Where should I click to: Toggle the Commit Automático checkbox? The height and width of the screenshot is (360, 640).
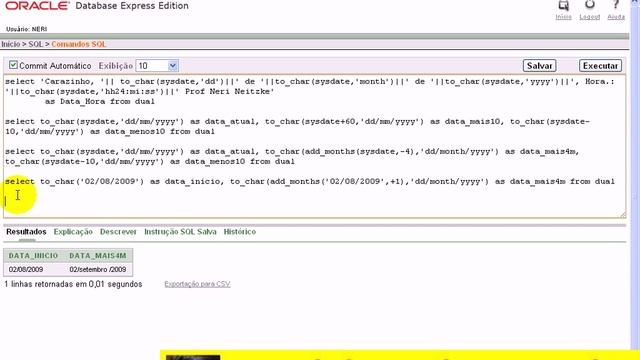13,65
